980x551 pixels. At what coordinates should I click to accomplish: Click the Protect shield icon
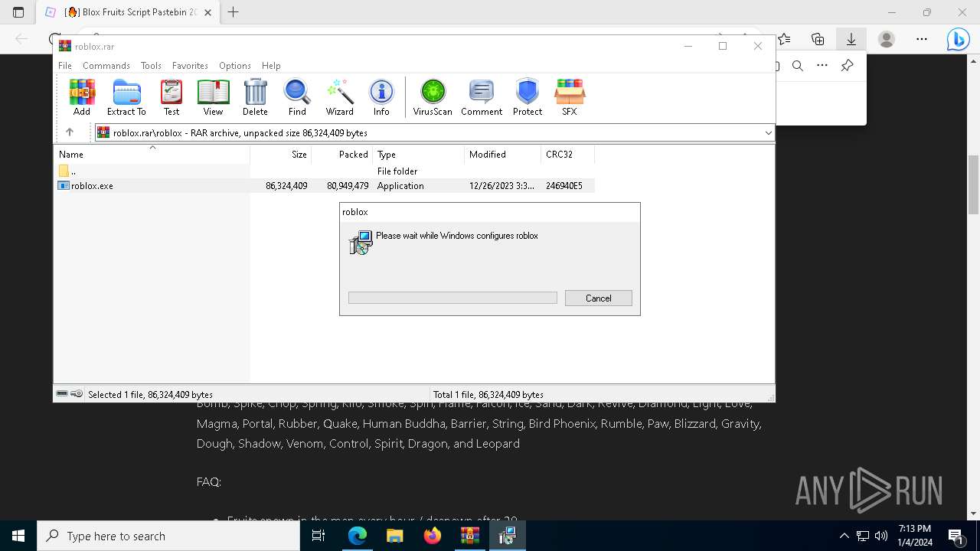click(x=528, y=97)
